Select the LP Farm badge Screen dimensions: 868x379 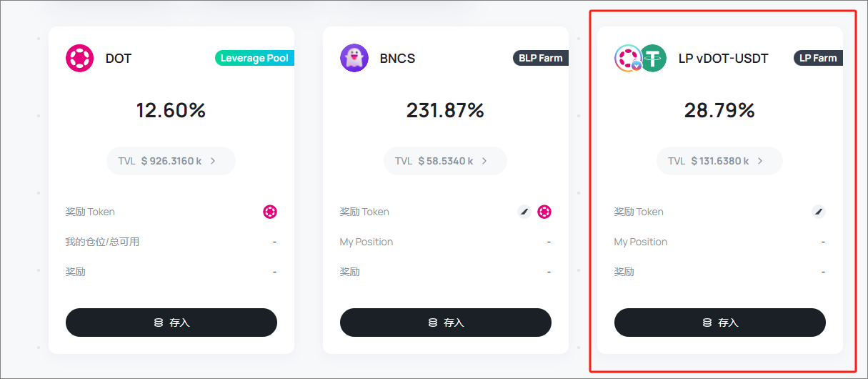[818, 58]
